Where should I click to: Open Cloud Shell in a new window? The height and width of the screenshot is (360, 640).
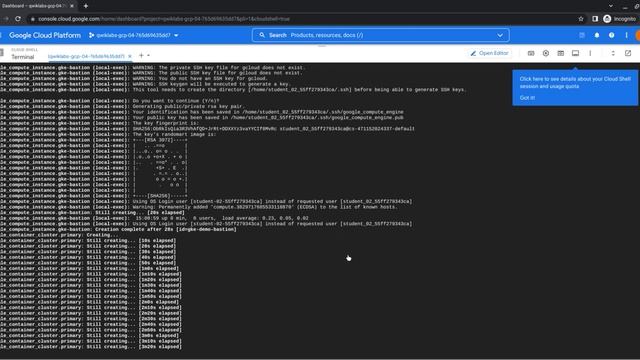click(628, 53)
